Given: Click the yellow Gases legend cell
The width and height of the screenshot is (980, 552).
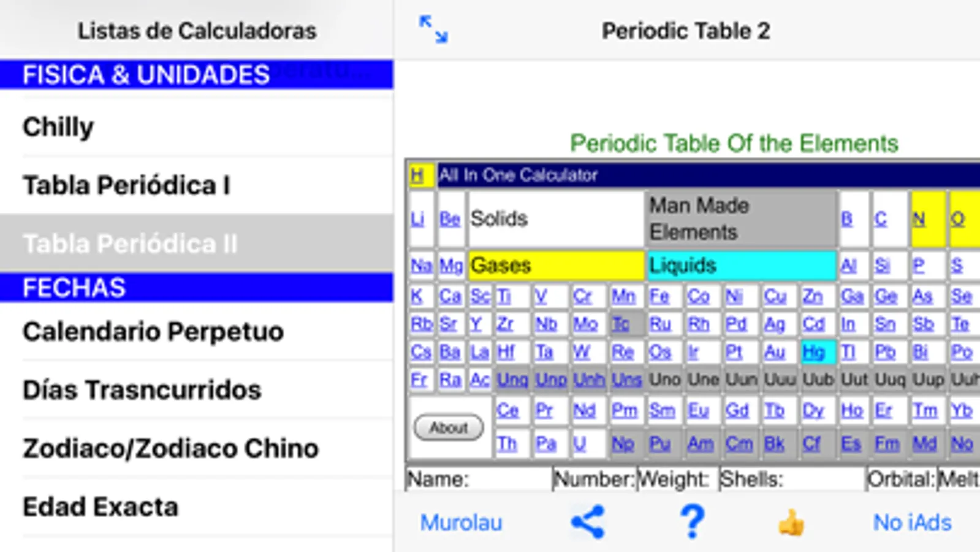Looking at the screenshot, I should click(x=556, y=266).
